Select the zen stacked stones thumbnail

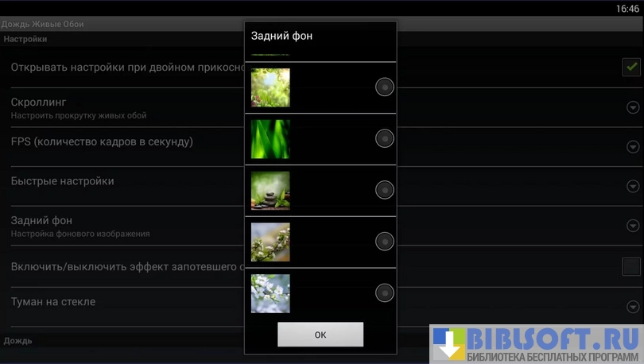coord(270,191)
